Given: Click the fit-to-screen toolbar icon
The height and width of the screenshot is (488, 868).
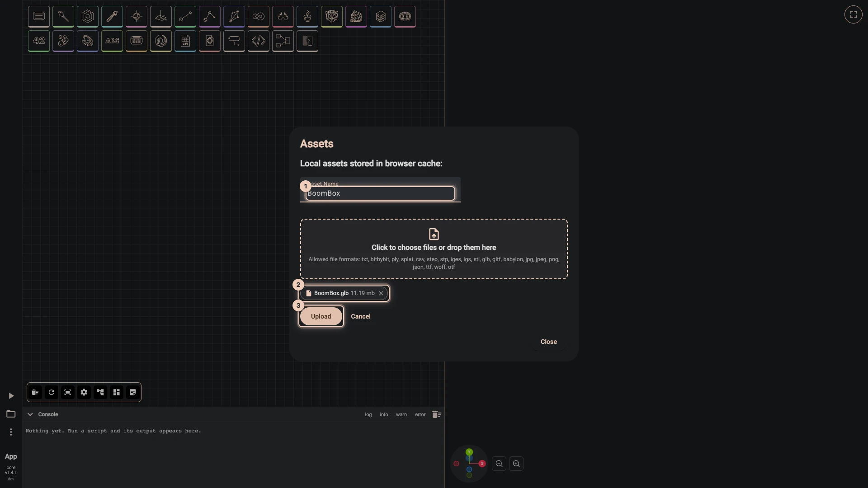Looking at the screenshot, I should (68, 392).
